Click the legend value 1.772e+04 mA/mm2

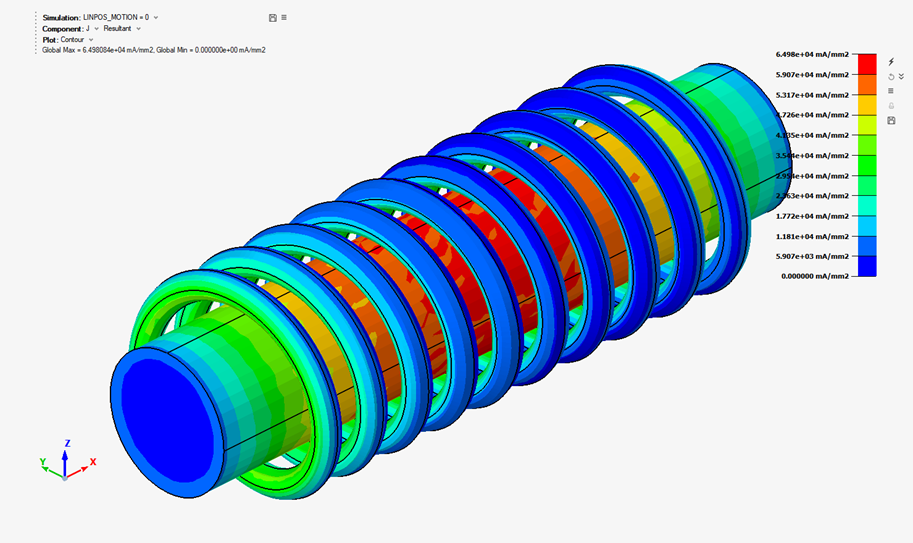812,216
